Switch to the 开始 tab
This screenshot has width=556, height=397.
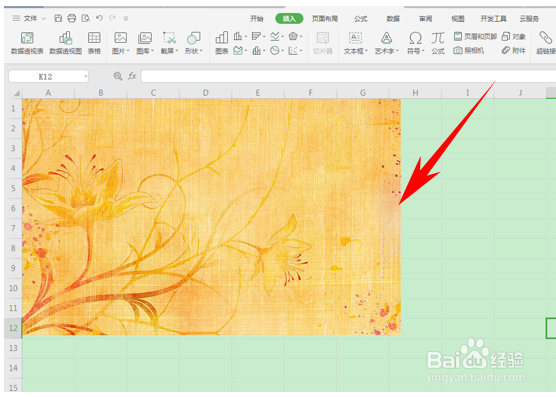tap(257, 18)
